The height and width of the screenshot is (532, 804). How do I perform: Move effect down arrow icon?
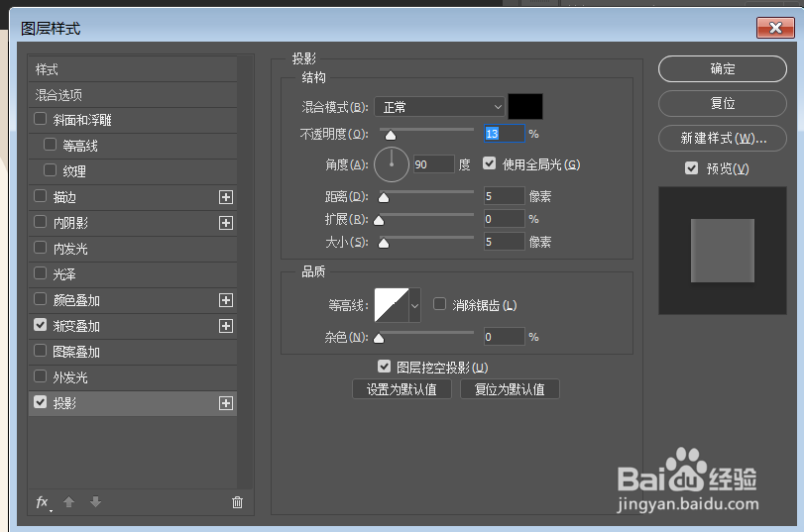click(95, 501)
